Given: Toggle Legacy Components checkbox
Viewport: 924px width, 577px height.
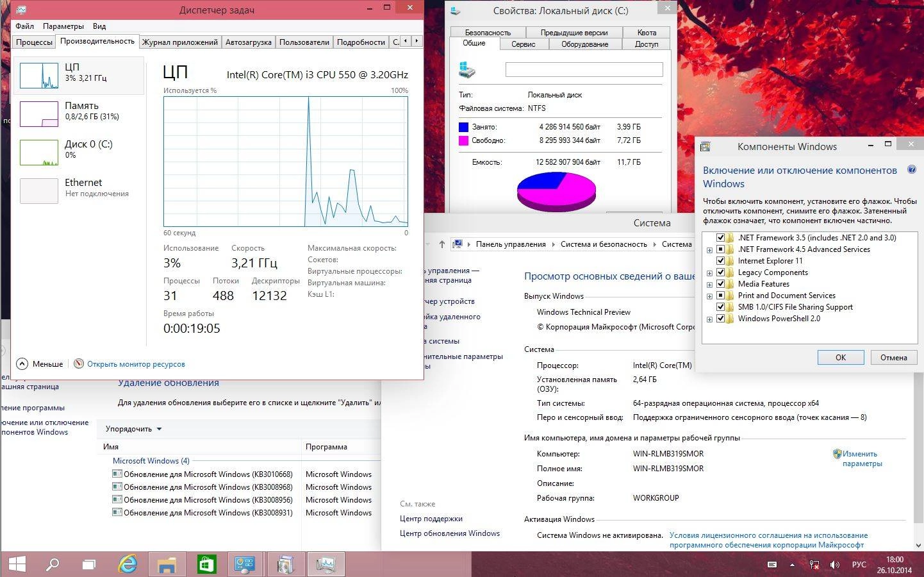Looking at the screenshot, I should (720, 272).
